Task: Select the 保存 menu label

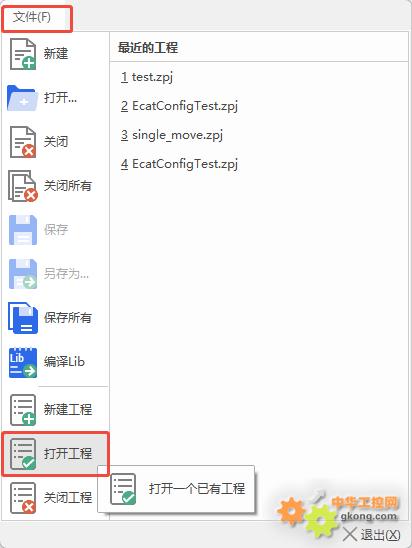Action: (56, 230)
